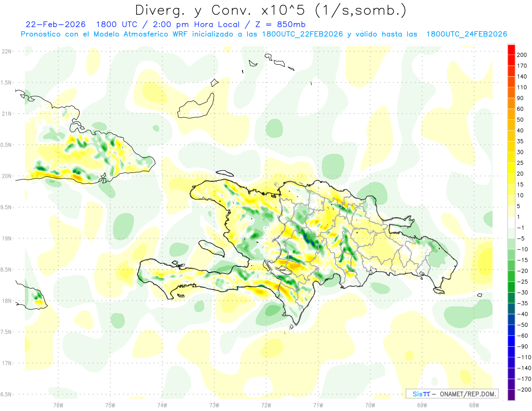Click the colorbar value '-50'
Image resolution: width=532 pixels, height=411 pixels.
click(523, 325)
